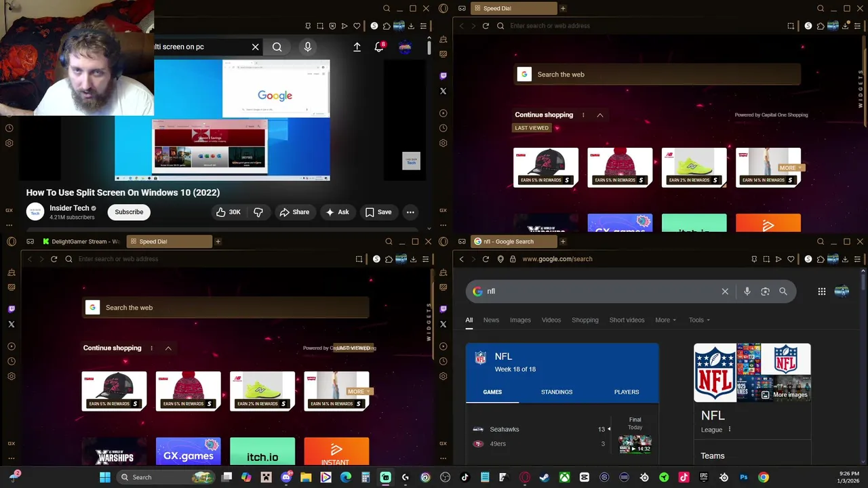Save the video to a playlist
This screenshot has height=488, width=868.
[x=378, y=212]
